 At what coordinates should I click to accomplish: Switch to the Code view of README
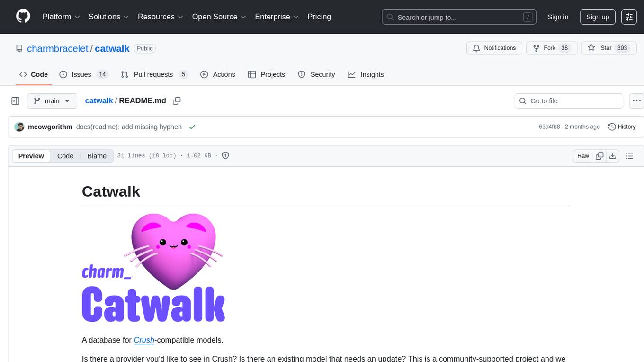[65, 156]
